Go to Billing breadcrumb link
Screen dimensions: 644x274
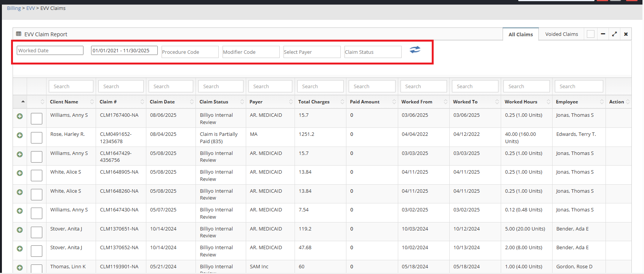(14, 8)
